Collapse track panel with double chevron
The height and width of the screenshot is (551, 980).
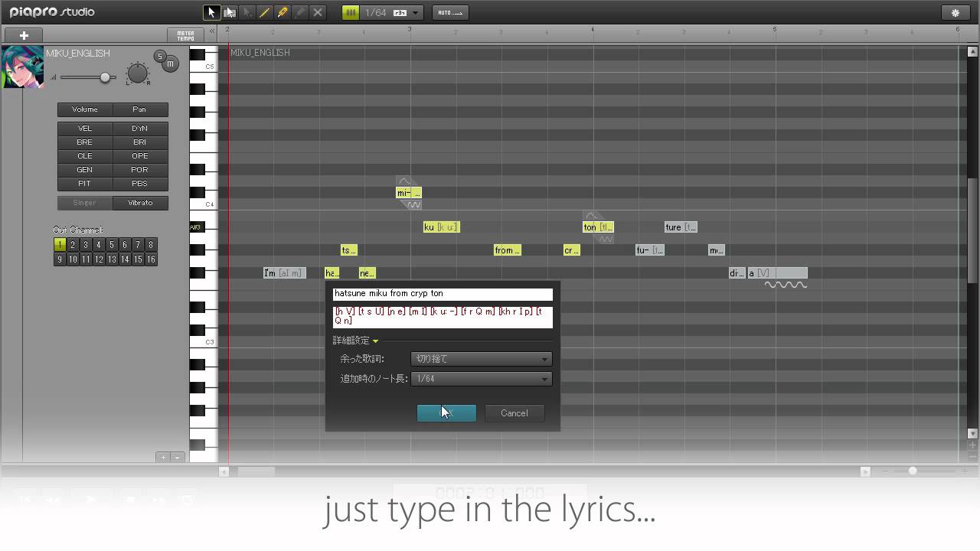[x=212, y=31]
